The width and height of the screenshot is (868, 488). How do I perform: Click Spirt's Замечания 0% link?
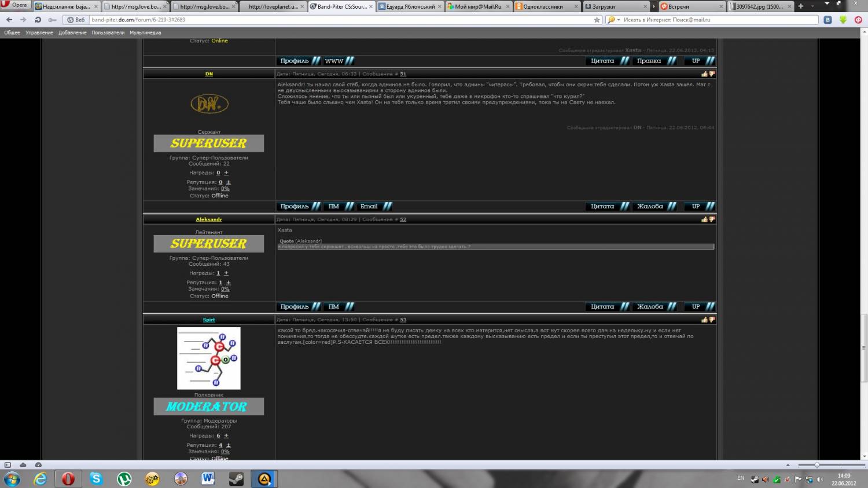[x=225, y=452]
